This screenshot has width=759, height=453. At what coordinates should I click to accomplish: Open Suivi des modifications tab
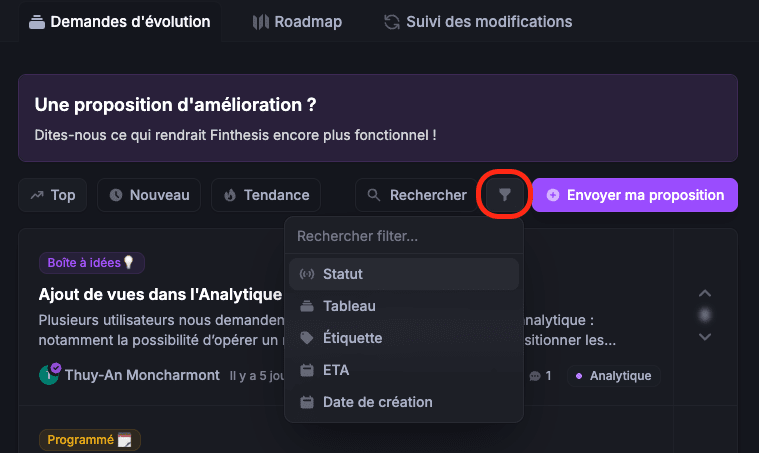point(477,21)
